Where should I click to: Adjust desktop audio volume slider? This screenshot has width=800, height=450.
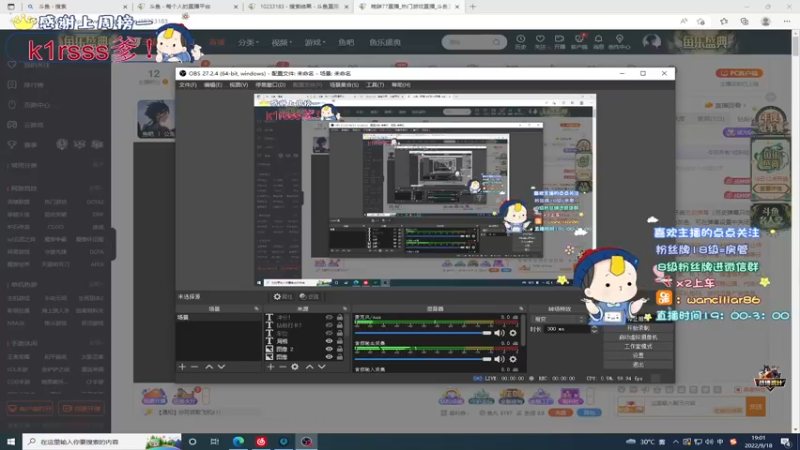tap(423, 359)
